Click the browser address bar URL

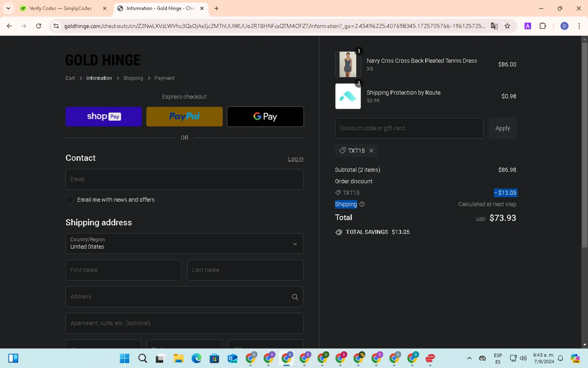click(274, 26)
